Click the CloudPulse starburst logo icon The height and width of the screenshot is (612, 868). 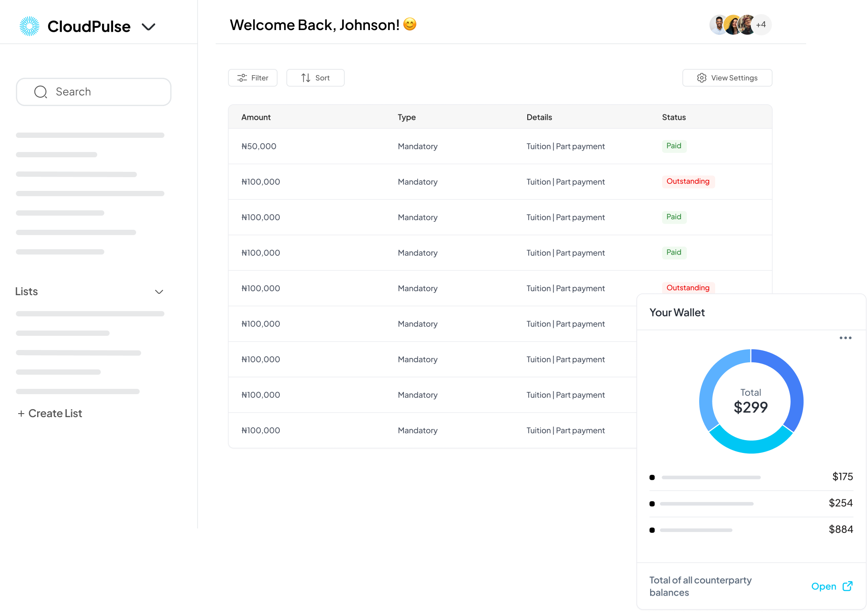pyautogui.click(x=30, y=26)
